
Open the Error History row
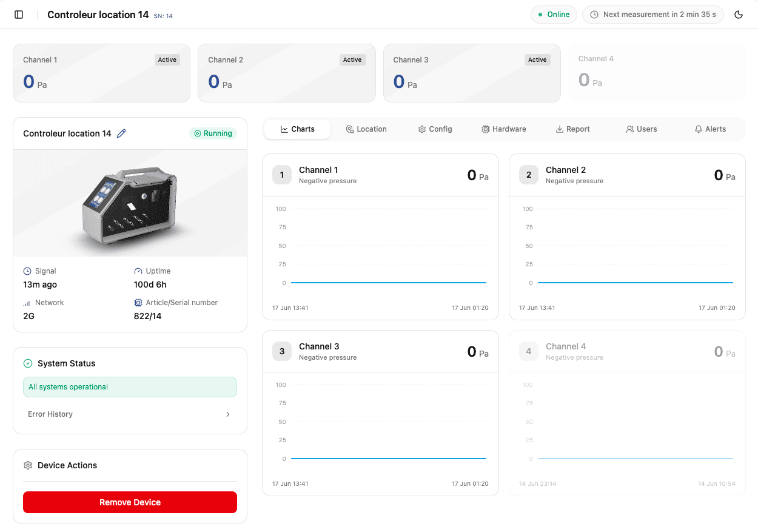click(x=130, y=414)
